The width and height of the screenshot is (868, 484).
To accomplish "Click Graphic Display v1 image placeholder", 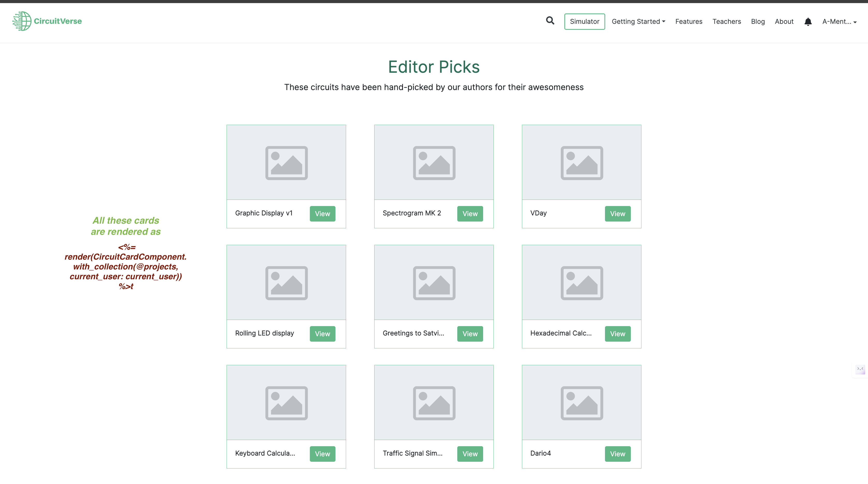I will 286,163.
